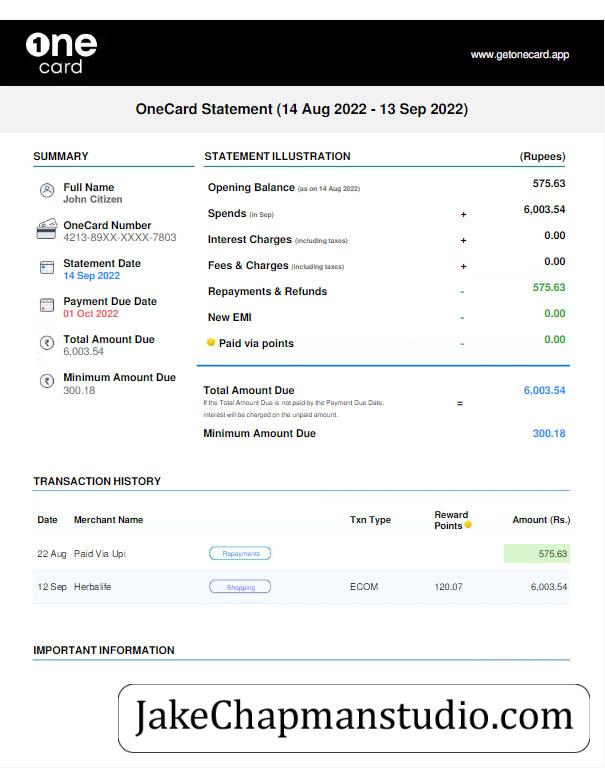Open the www.getonecard.app link

[x=520, y=54]
